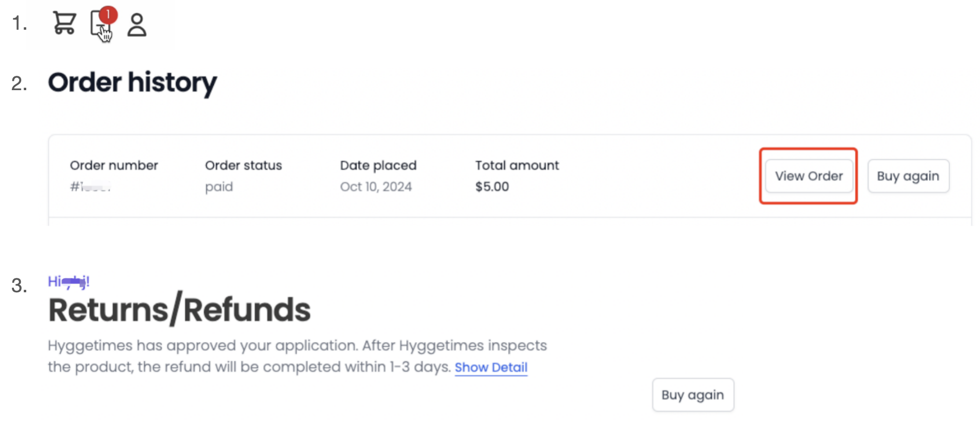Image resolution: width=980 pixels, height=429 pixels.
Task: Click the Order status column label
Action: coord(244,165)
